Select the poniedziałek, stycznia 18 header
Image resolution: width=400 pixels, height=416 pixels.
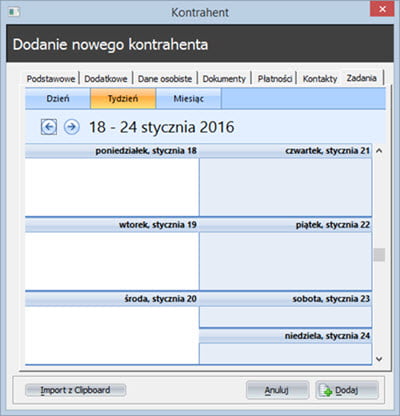[112, 151]
